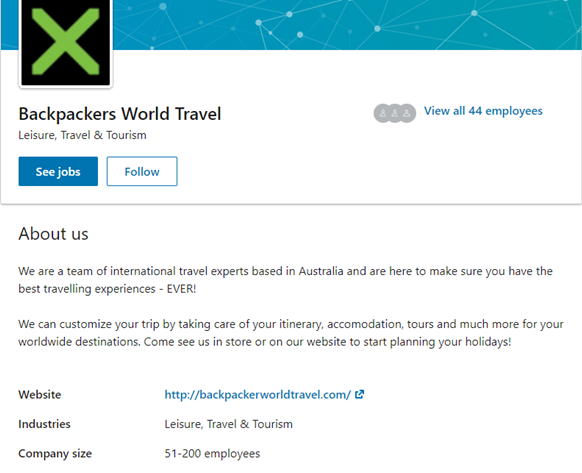
Task: Click the first grey avatar in employee group
Action: (x=383, y=113)
